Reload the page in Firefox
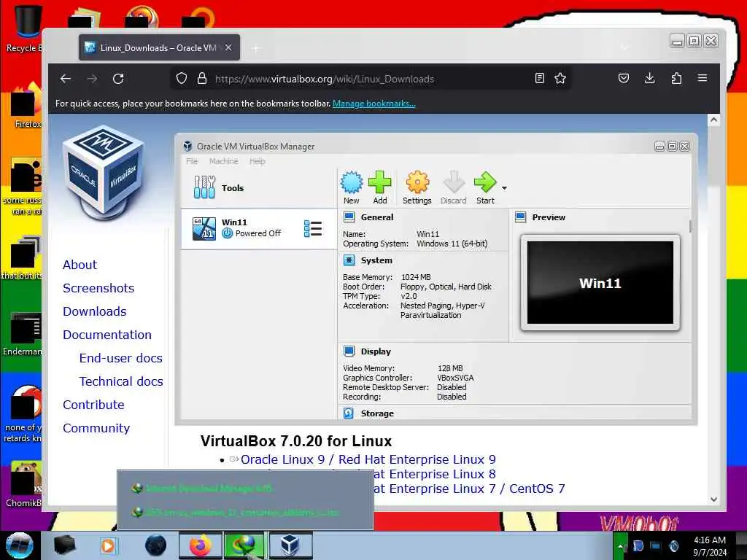Image resolution: width=747 pixels, height=560 pixels. [x=118, y=79]
